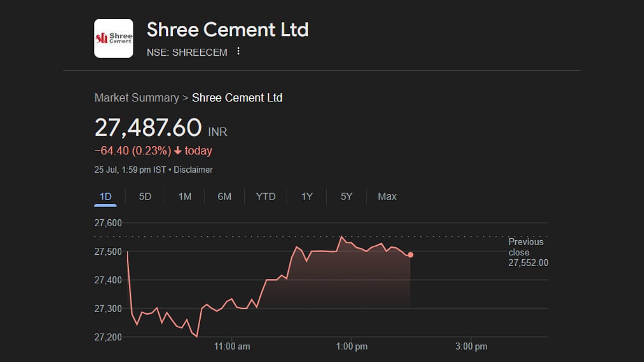View the 5Y chart range
This screenshot has width=644, height=362.
(346, 196)
